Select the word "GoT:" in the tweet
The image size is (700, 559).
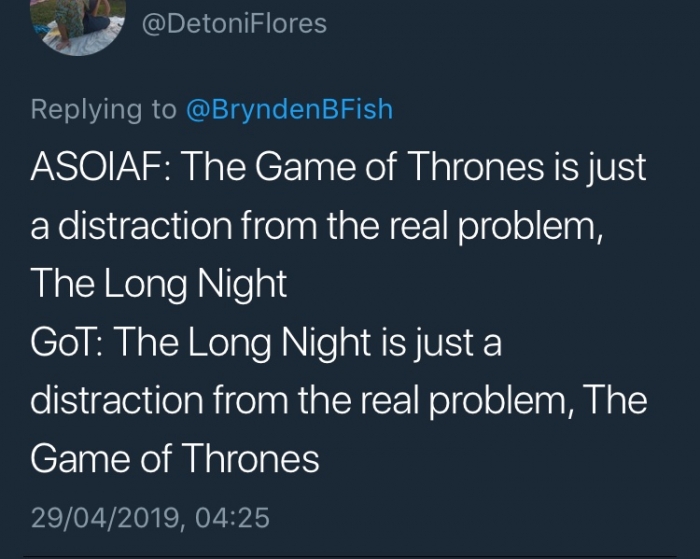[68, 342]
